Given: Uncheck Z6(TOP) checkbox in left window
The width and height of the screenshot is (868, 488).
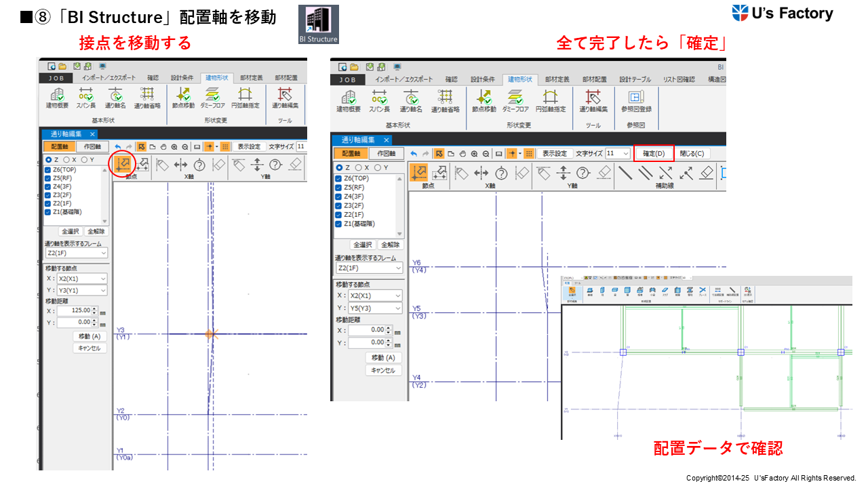Looking at the screenshot, I should click(x=48, y=169).
